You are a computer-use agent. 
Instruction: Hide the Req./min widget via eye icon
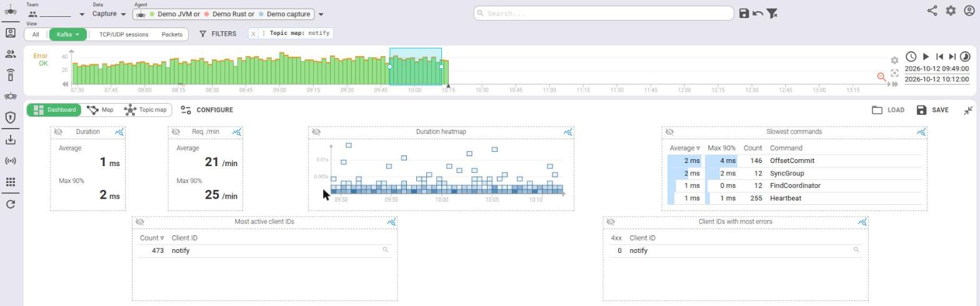(176, 132)
